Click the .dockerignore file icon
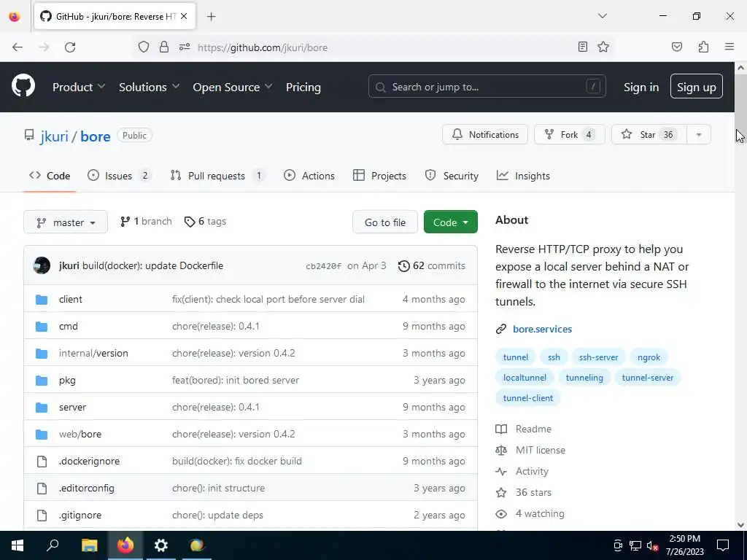Screen dimensions: 747x560 click(42, 462)
